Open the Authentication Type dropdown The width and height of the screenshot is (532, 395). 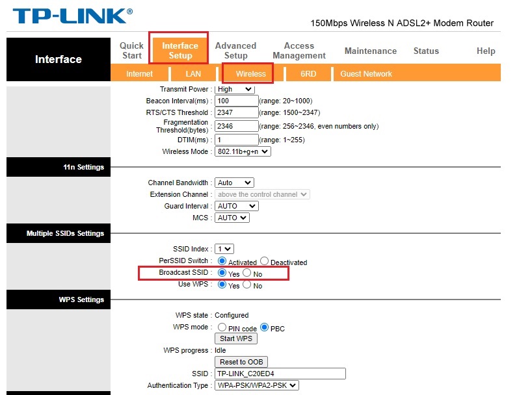click(257, 385)
